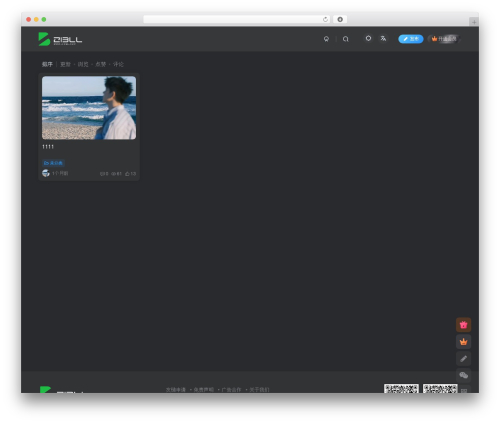Click the pink gift floating button
This screenshot has width=500, height=423.
point(463,325)
